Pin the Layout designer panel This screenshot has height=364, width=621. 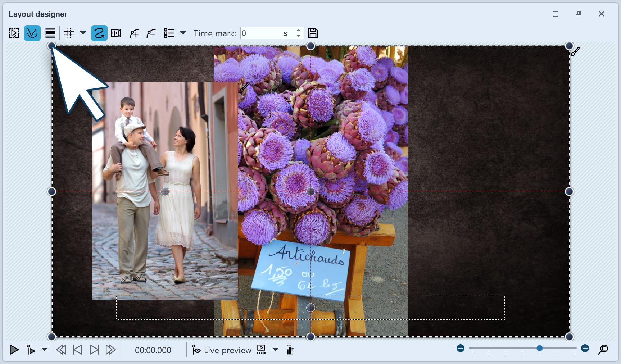(579, 14)
